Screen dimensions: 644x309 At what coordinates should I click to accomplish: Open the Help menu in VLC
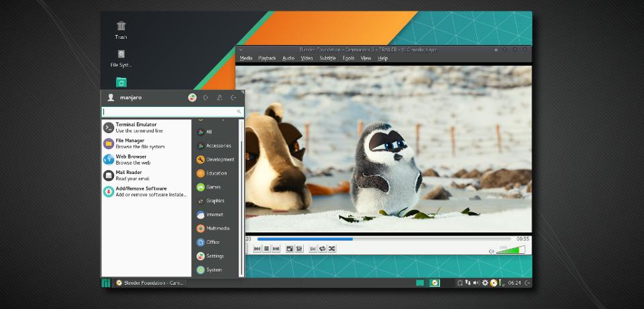point(383,58)
